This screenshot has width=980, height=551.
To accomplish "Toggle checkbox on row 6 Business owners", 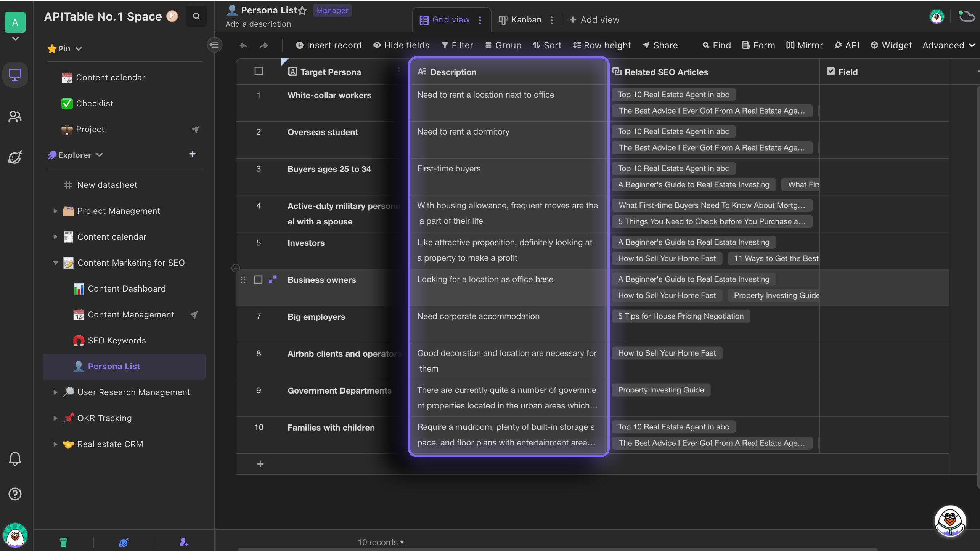I will pos(259,279).
